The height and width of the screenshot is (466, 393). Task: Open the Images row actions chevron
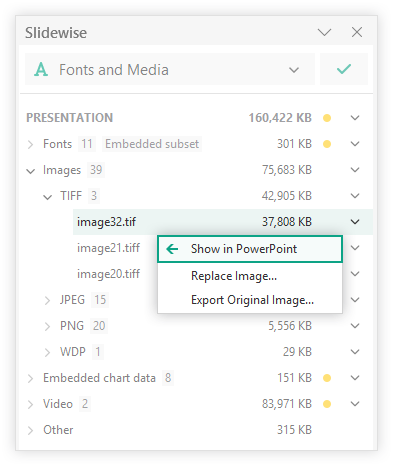tap(355, 170)
